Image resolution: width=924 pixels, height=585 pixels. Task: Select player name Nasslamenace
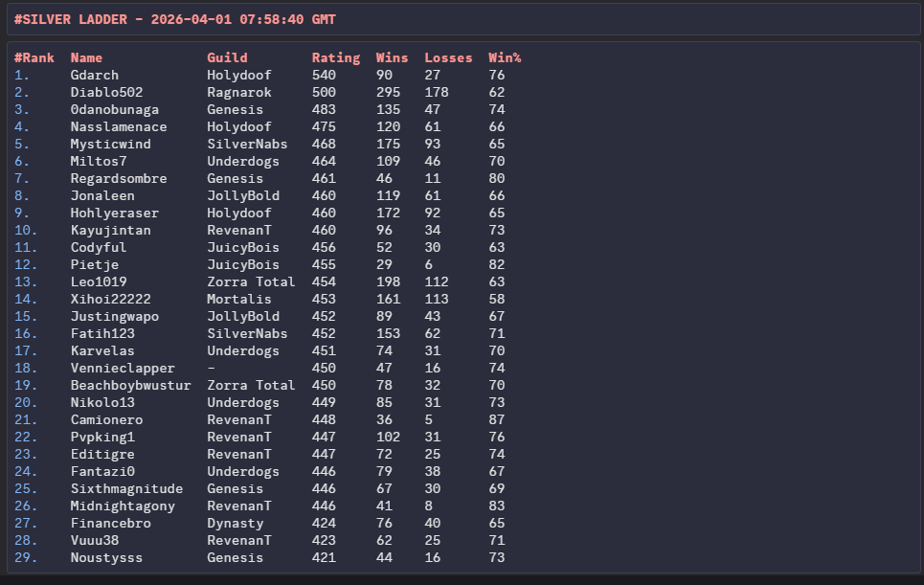click(119, 126)
